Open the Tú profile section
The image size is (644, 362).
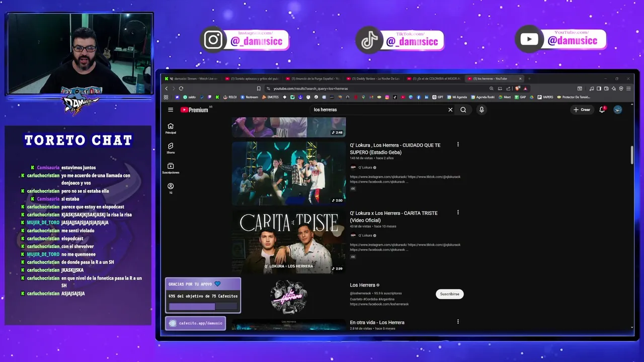171,189
